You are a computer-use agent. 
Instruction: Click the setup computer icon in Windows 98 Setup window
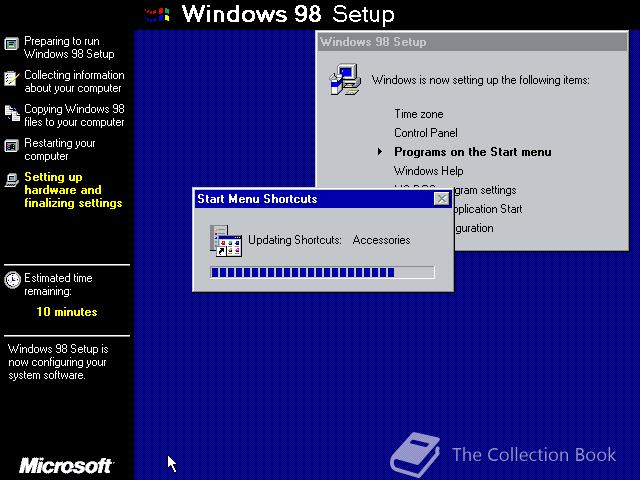(345, 80)
